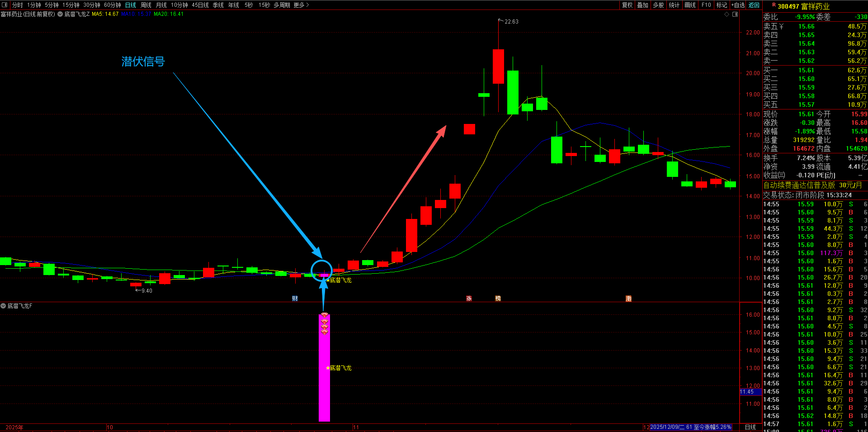Screen dimensions: 868x432
Task: Select the 5分钟 period tab
Action: point(52,5)
